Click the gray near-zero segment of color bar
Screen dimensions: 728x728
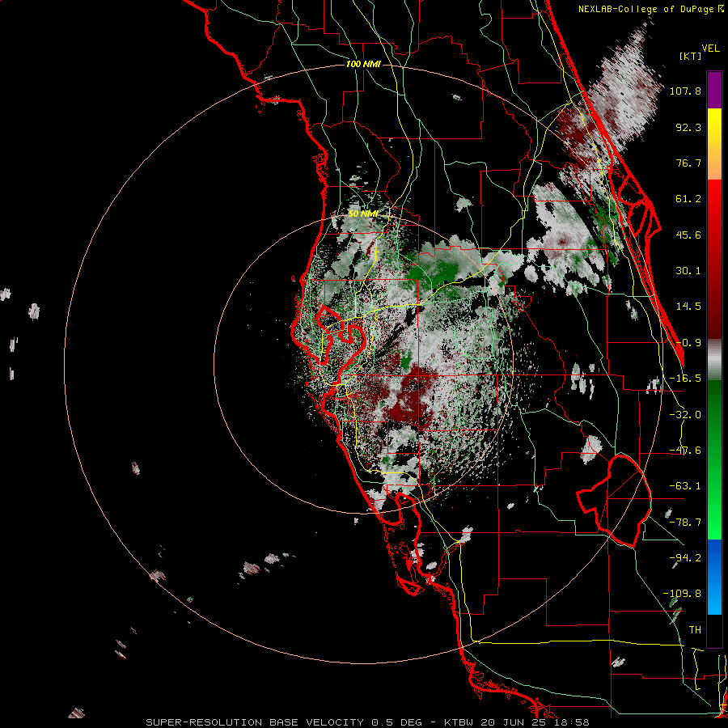point(714,359)
